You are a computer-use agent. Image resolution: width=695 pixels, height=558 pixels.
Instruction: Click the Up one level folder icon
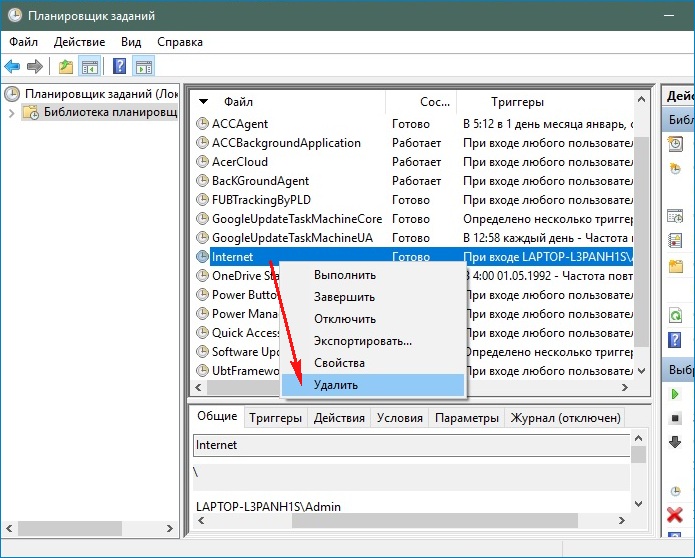[x=66, y=67]
